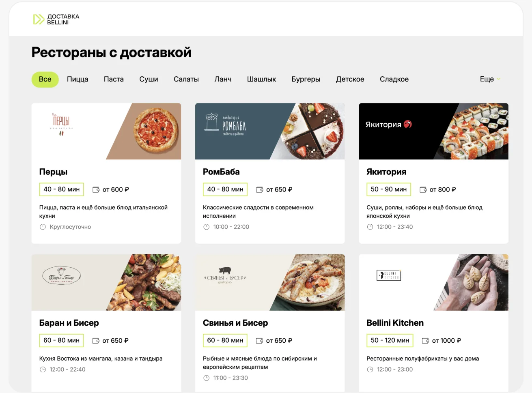
Task: Click the wallet icon on the Якитория card
Action: [x=423, y=190]
